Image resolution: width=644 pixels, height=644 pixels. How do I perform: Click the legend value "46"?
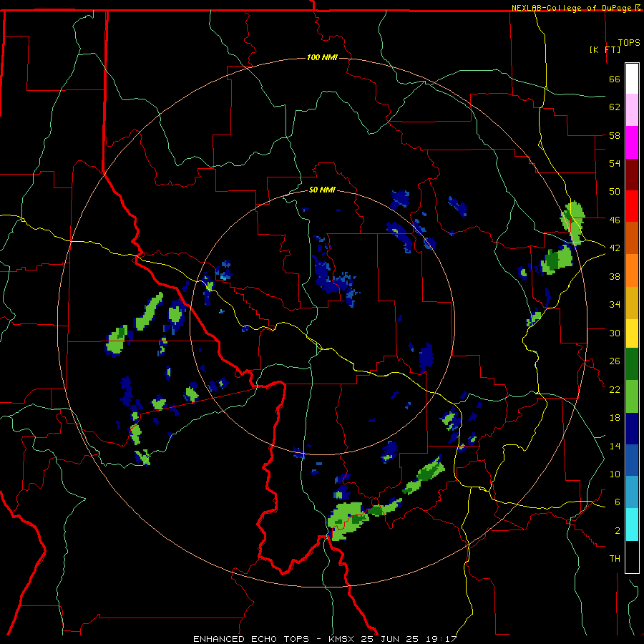[615, 220]
